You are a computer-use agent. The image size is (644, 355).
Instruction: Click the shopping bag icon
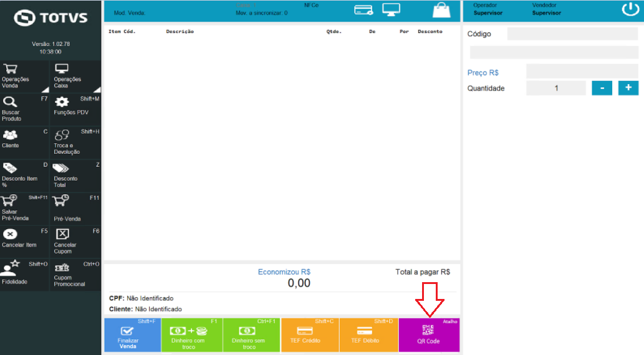[441, 10]
